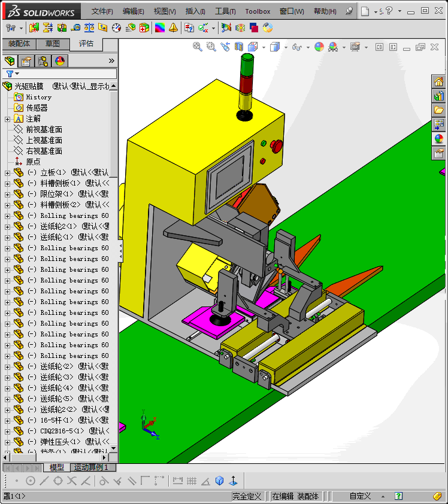Switch to the 装配体 tab
The width and height of the screenshot is (448, 504).
(x=19, y=43)
